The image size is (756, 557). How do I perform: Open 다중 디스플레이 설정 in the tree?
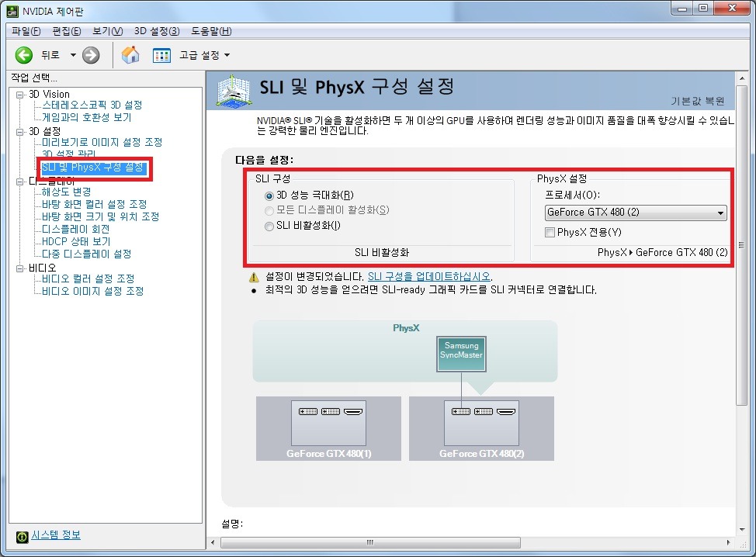click(x=86, y=254)
